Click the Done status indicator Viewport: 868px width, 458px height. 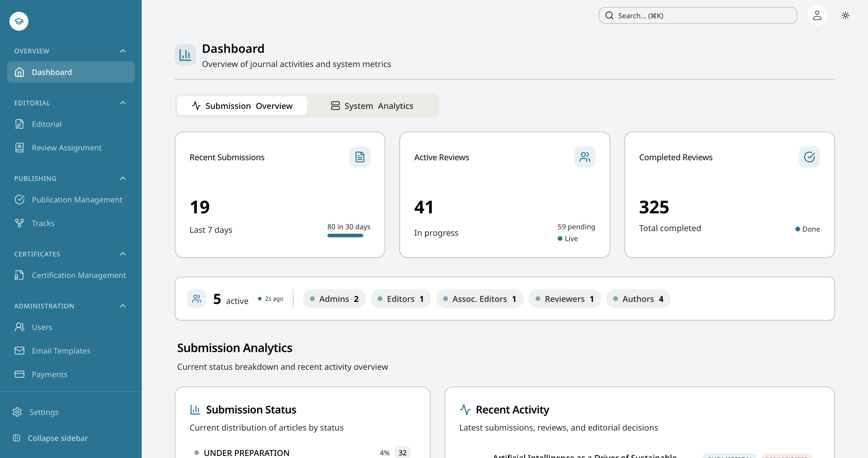[807, 229]
